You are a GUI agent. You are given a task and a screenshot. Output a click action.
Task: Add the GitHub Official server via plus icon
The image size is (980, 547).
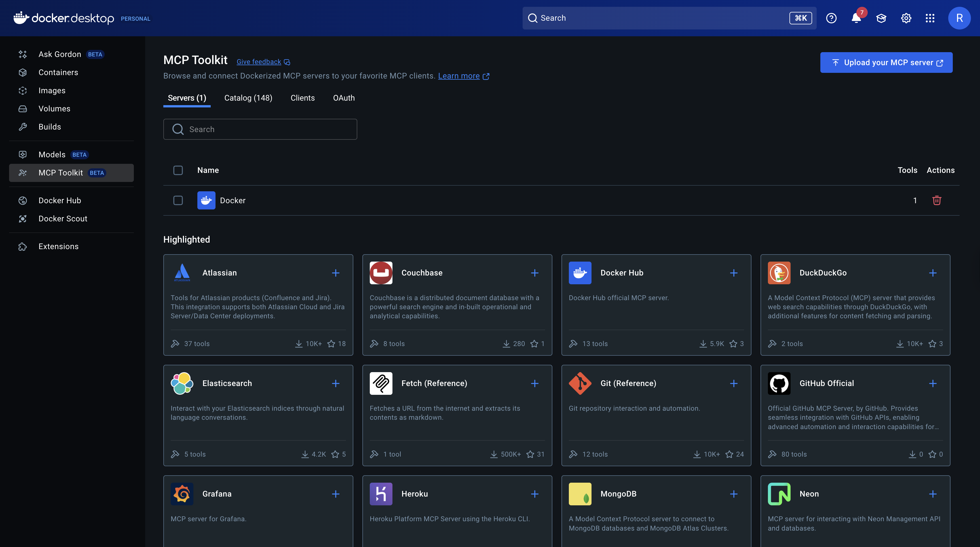click(933, 383)
